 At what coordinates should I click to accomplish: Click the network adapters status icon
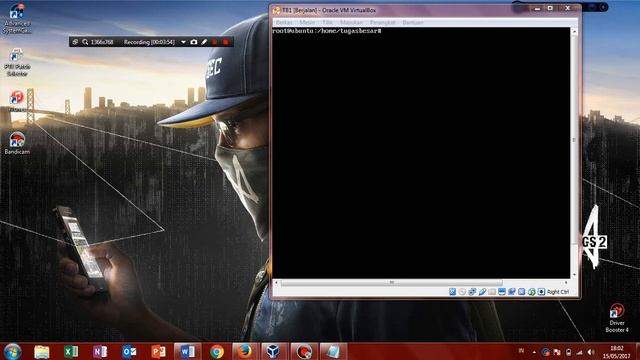coord(472,292)
